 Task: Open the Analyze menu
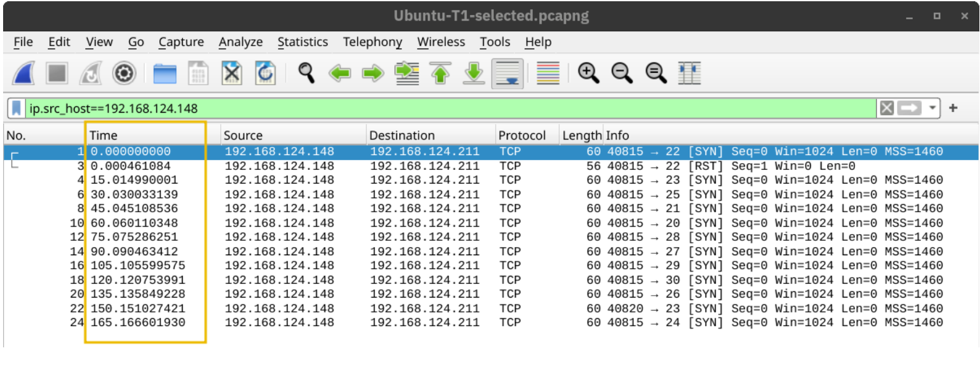coord(241,42)
